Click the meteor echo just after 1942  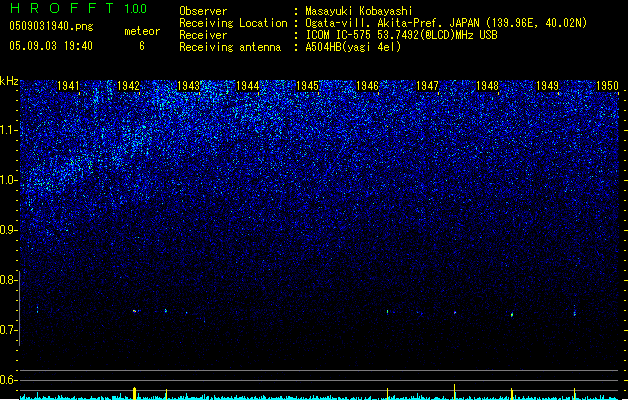pos(135,311)
